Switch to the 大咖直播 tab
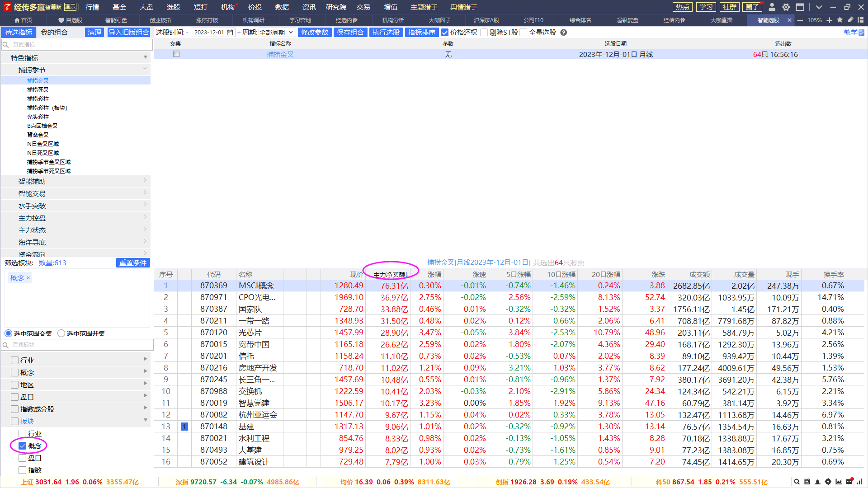Viewport: 868px width, 488px height. pyautogui.click(x=722, y=20)
